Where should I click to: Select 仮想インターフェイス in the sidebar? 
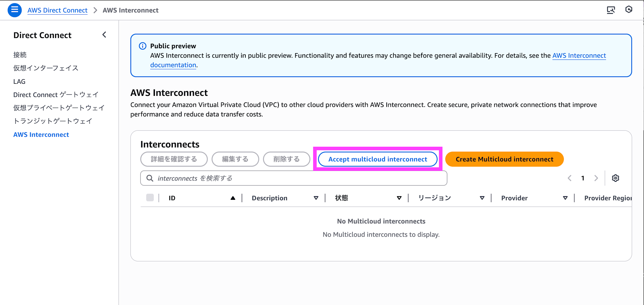46,68
